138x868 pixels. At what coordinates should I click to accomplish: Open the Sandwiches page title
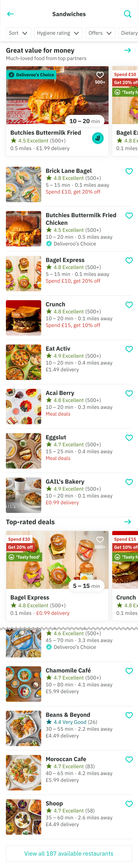tap(69, 14)
